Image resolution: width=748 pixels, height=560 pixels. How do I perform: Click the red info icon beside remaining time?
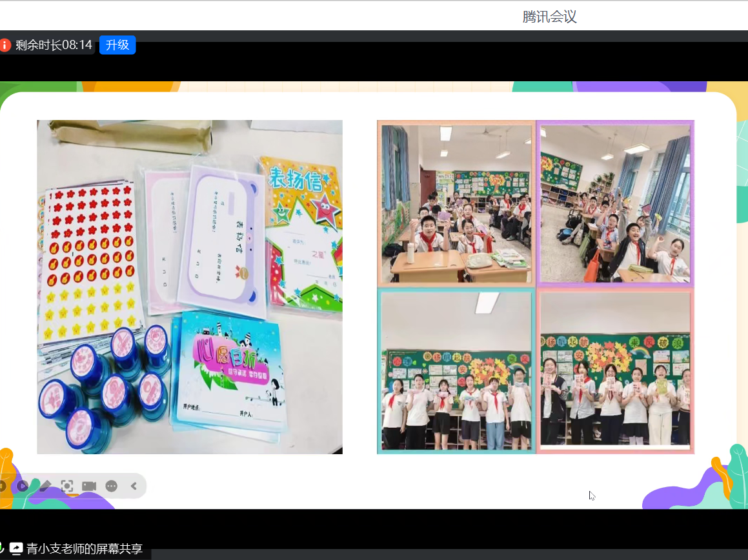pos(5,45)
